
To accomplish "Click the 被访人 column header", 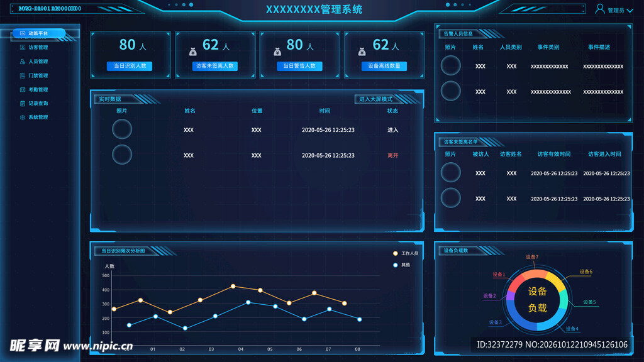I will [480, 155].
